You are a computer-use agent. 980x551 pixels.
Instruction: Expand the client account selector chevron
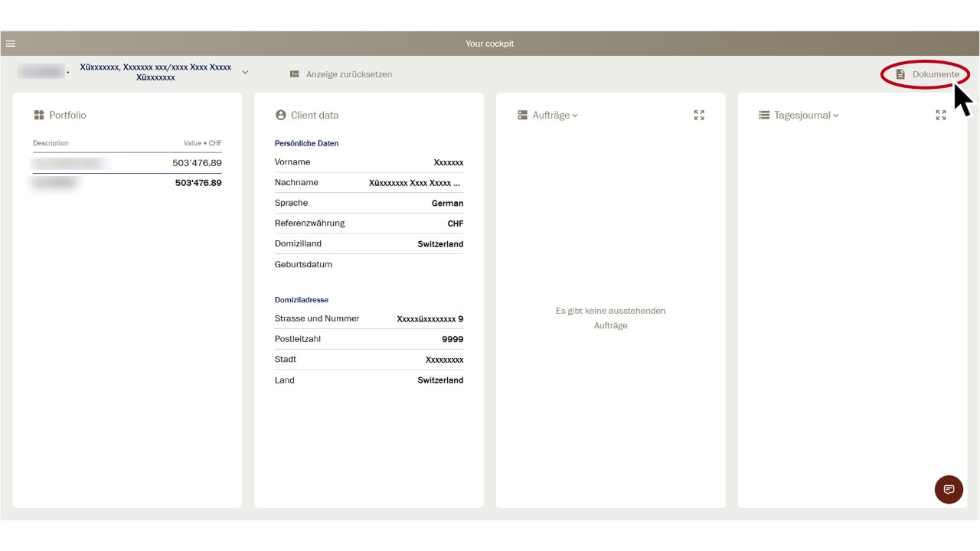(x=245, y=72)
